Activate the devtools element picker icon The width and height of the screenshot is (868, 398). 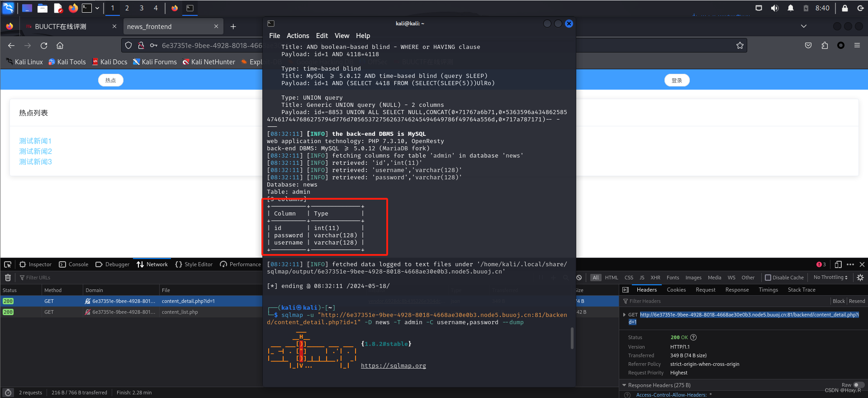click(8, 264)
